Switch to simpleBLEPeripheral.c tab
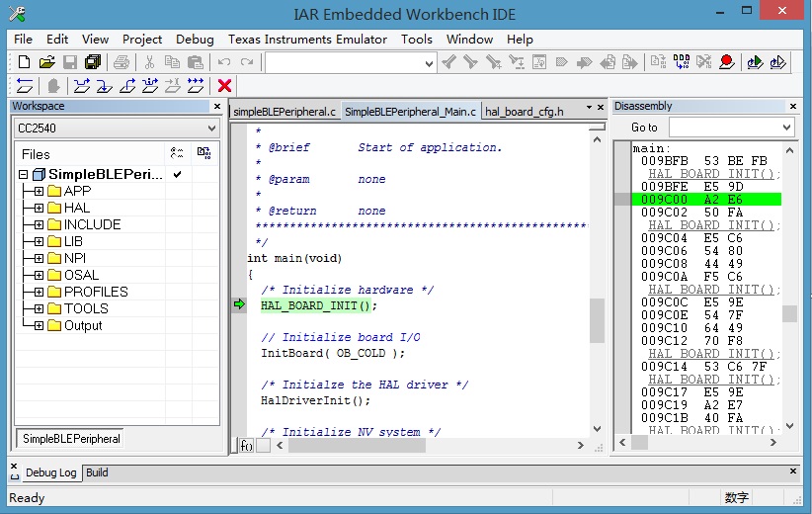This screenshot has width=812, height=514. click(x=284, y=112)
